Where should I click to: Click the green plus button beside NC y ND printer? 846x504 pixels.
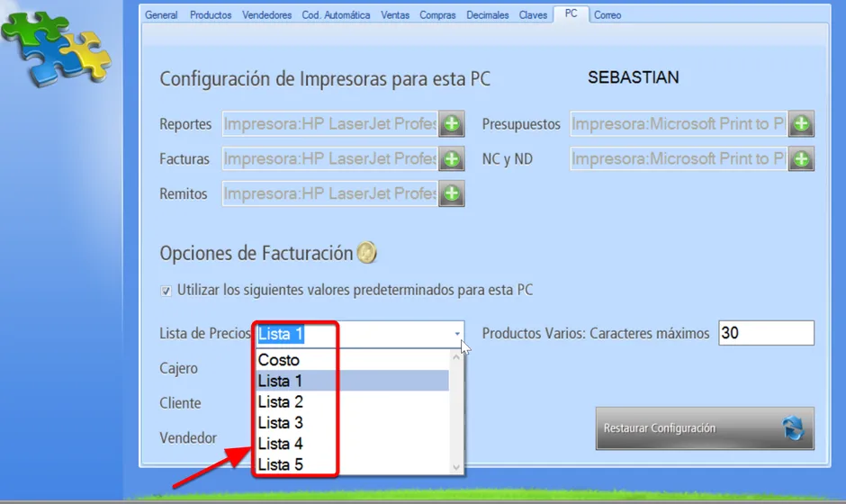[801, 159]
